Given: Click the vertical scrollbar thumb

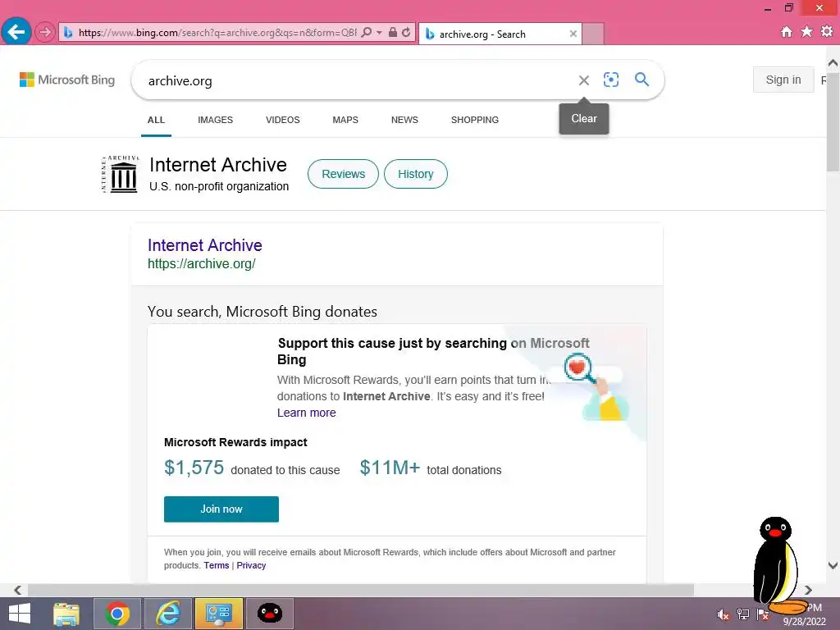Looking at the screenshot, I should click(833, 122).
